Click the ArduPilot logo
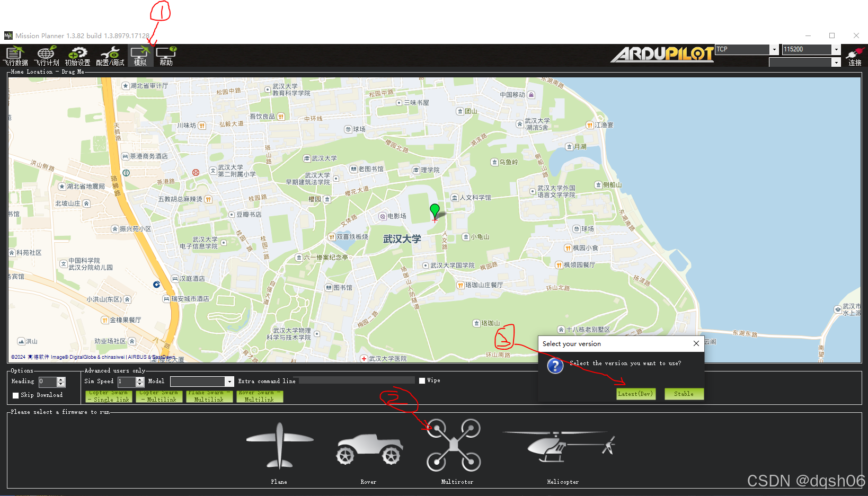The width and height of the screenshot is (868, 496). pyautogui.click(x=662, y=55)
